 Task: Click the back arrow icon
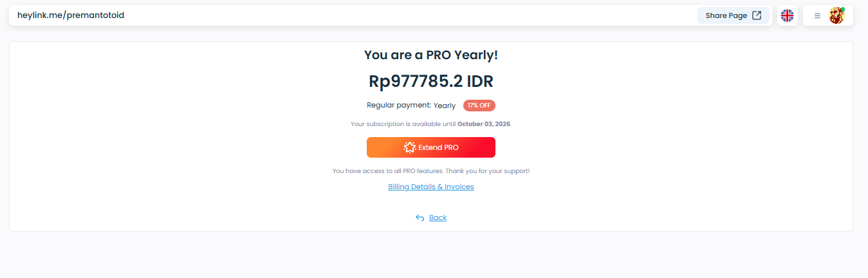click(x=420, y=218)
